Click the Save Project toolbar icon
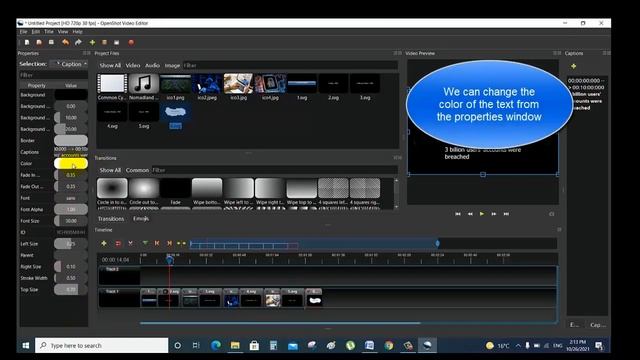The width and height of the screenshot is (640, 360). (51, 42)
